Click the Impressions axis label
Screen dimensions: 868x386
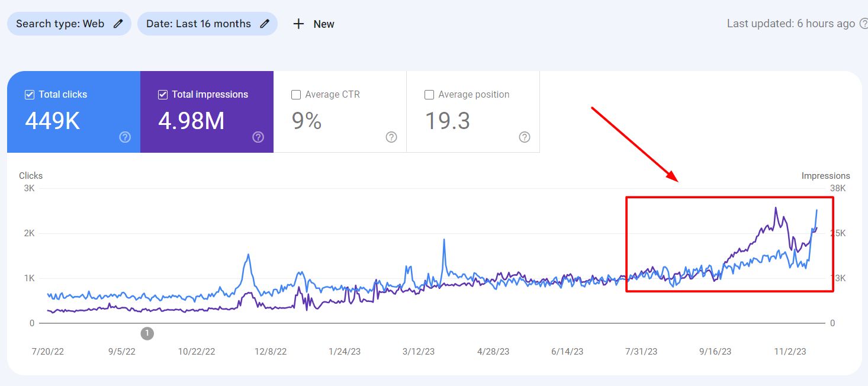pyautogui.click(x=825, y=176)
